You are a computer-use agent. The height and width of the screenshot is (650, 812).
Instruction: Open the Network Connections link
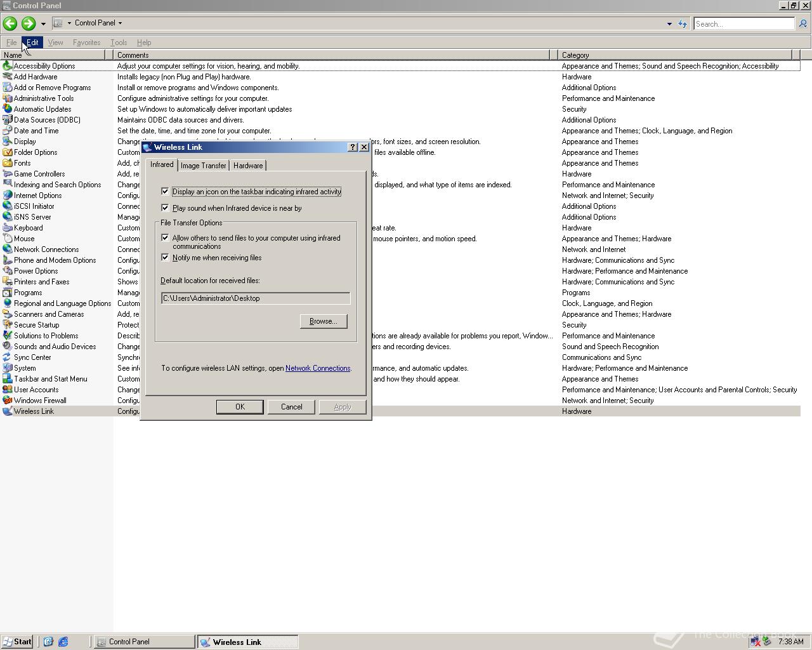(x=318, y=368)
